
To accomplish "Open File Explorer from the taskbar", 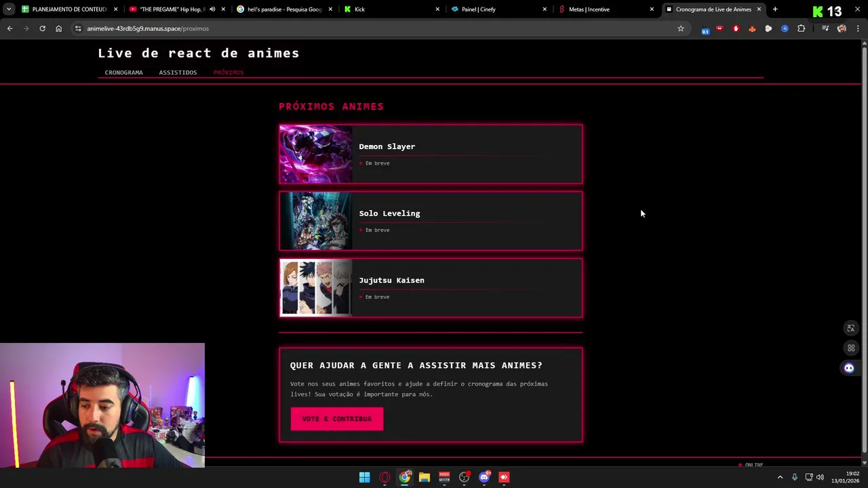I will pos(425,477).
